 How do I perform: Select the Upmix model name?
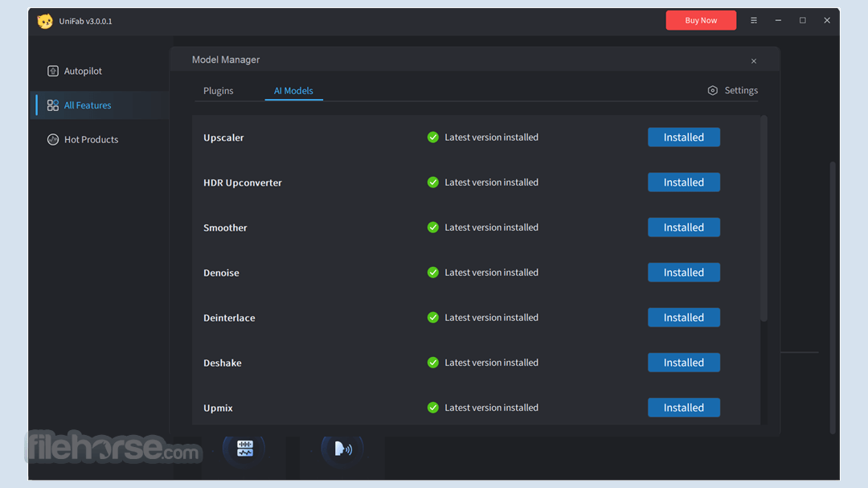[x=218, y=408]
